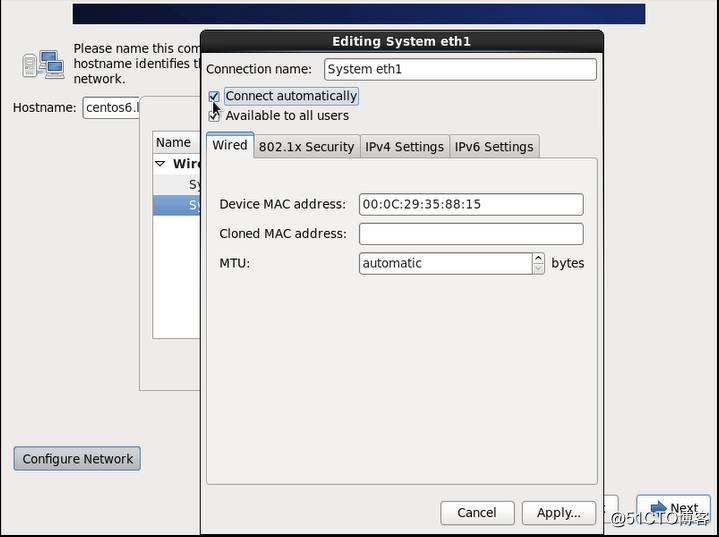This screenshot has height=537, width=719.
Task: Select the highlighted connection row in list
Action: [x=177, y=205]
